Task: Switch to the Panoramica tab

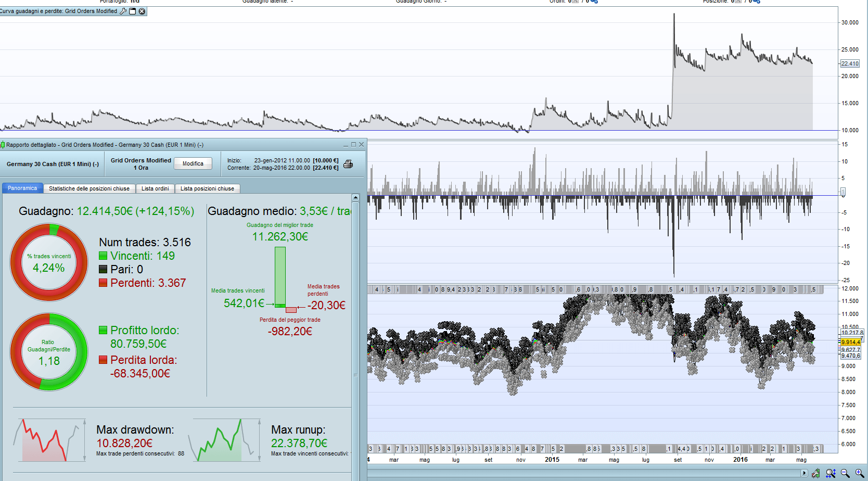Action: click(x=22, y=188)
